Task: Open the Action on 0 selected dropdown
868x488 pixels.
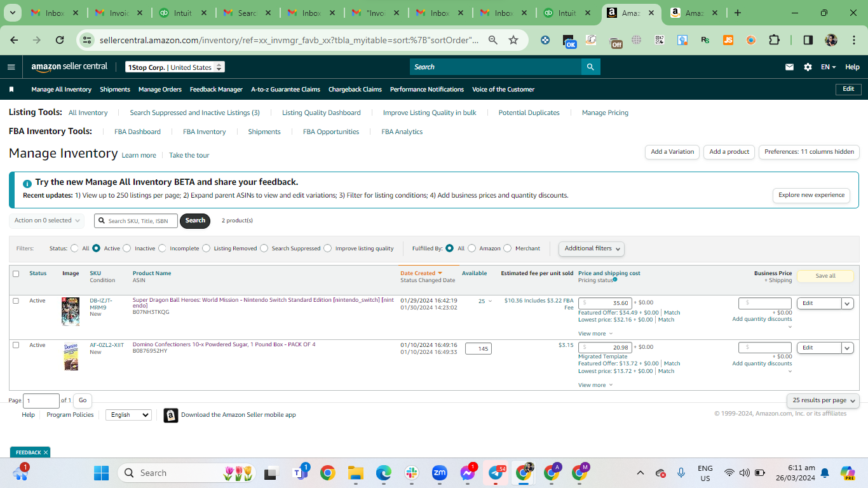Action: [47, 220]
